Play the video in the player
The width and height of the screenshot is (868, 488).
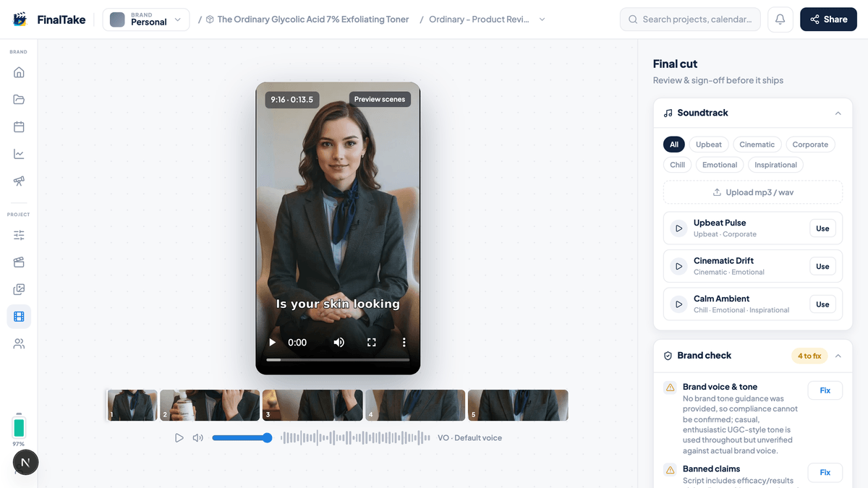click(272, 343)
